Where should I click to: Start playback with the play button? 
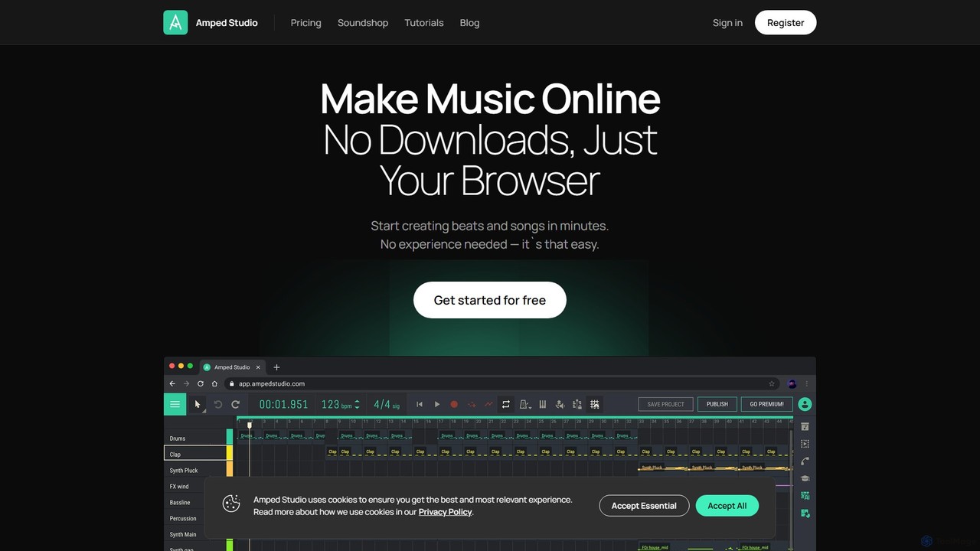pos(437,404)
